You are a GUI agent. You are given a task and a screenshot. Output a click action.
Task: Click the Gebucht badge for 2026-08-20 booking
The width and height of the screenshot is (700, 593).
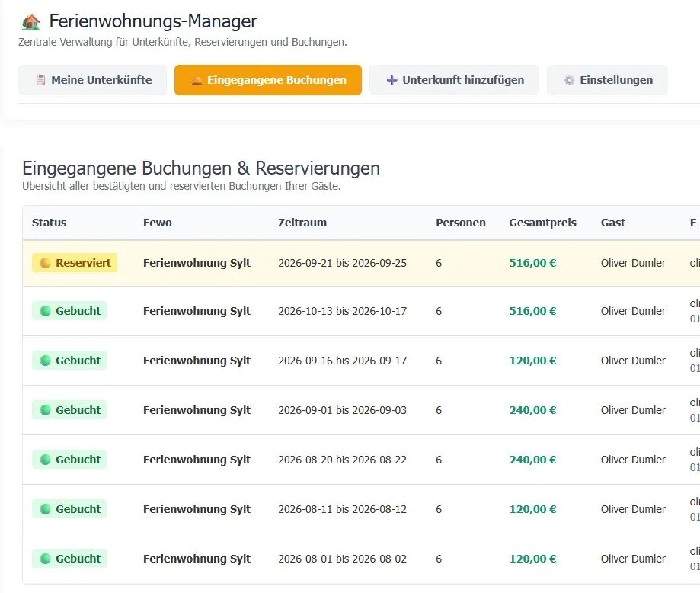pyautogui.click(x=69, y=460)
